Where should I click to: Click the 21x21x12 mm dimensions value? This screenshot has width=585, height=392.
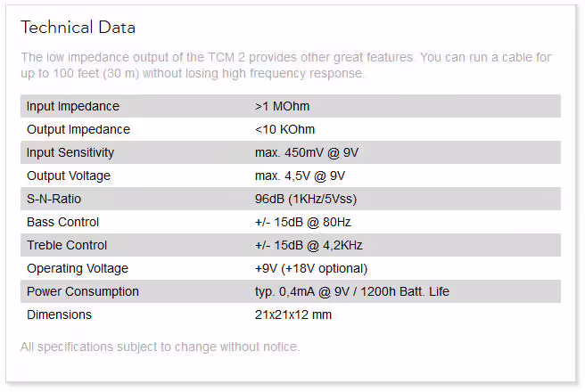[293, 314]
